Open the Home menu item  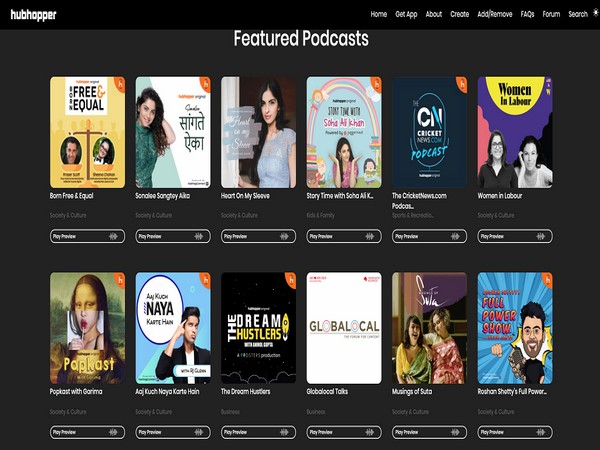pyautogui.click(x=378, y=14)
